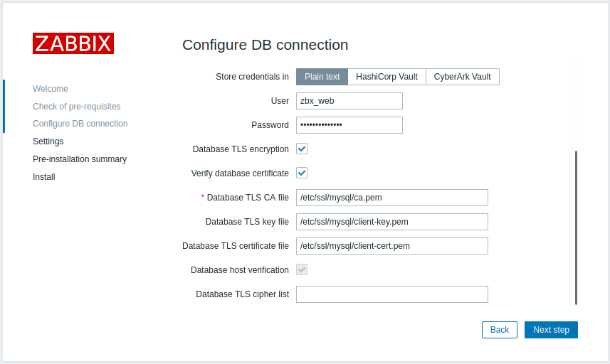Screen dimensions: 610x364
Task: Click the User input field
Action: click(349, 101)
